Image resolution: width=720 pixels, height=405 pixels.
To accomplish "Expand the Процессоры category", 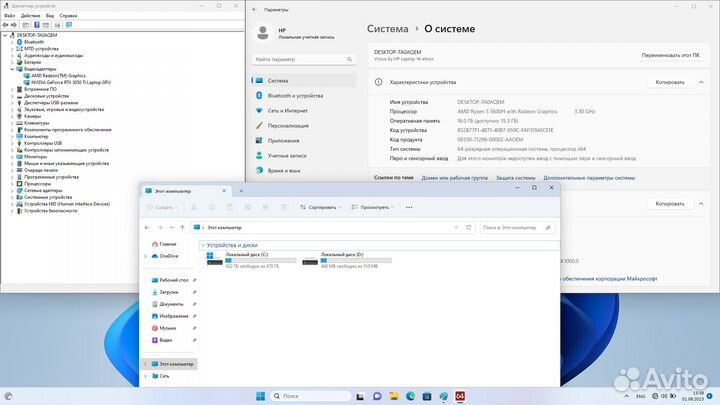I will [12, 184].
